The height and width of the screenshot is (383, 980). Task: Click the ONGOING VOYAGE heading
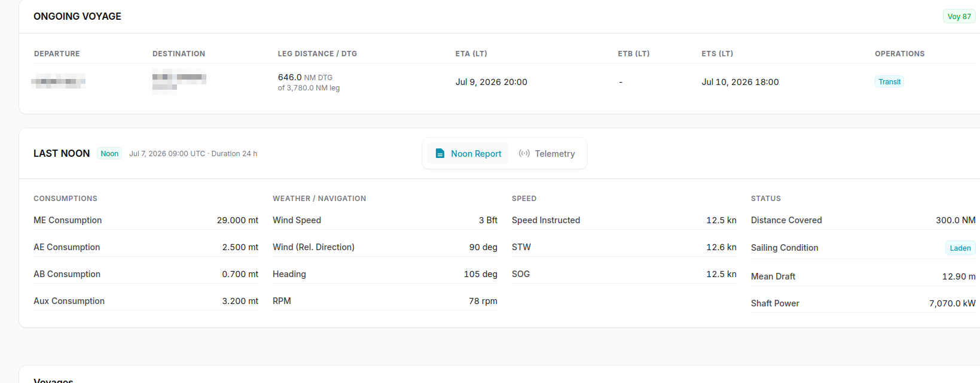tap(77, 17)
